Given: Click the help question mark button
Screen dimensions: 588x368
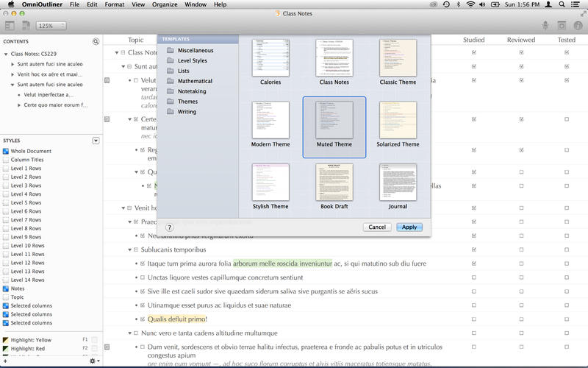Looking at the screenshot, I should [170, 227].
